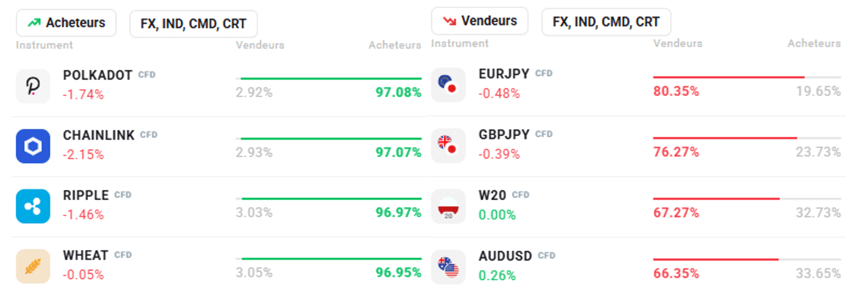Image resolution: width=868 pixels, height=295 pixels.
Task: Click the AUDUSD flag pair icon
Action: tap(448, 267)
